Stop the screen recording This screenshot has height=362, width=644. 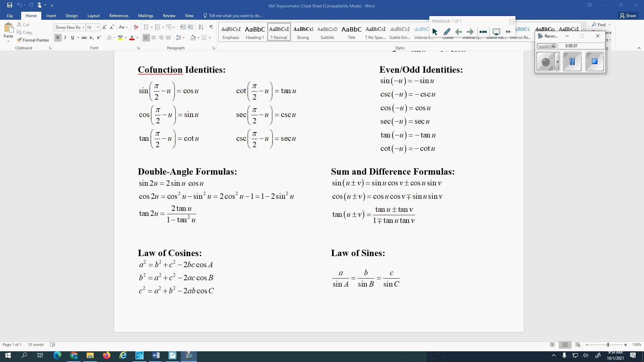point(594,62)
